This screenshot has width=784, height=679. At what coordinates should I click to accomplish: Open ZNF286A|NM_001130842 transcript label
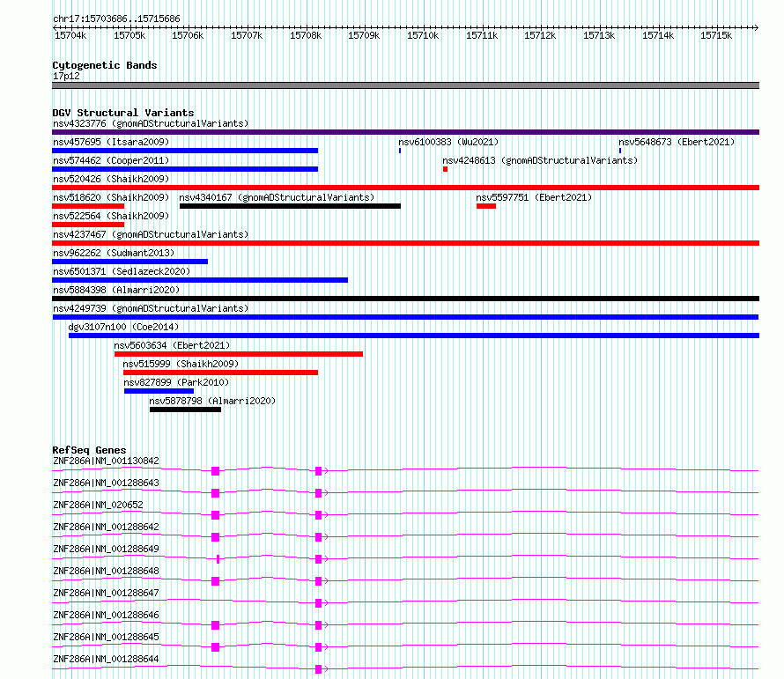(x=106, y=461)
